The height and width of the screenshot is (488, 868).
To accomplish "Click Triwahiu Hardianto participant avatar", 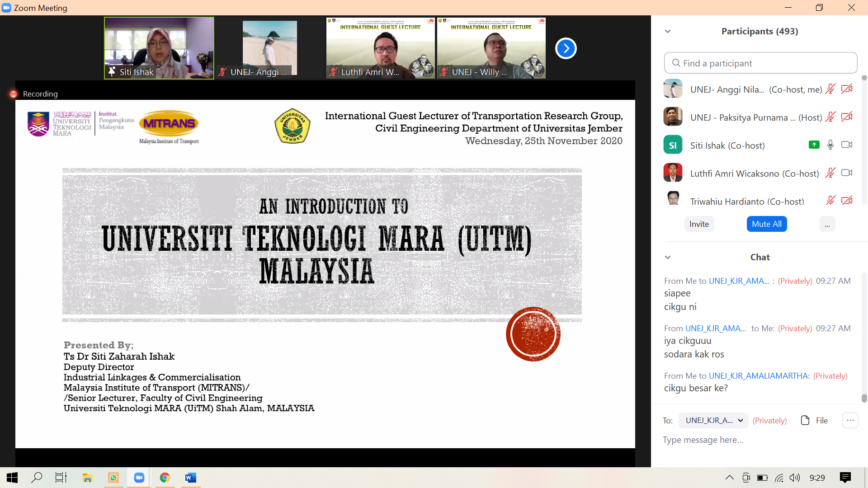I will (673, 199).
